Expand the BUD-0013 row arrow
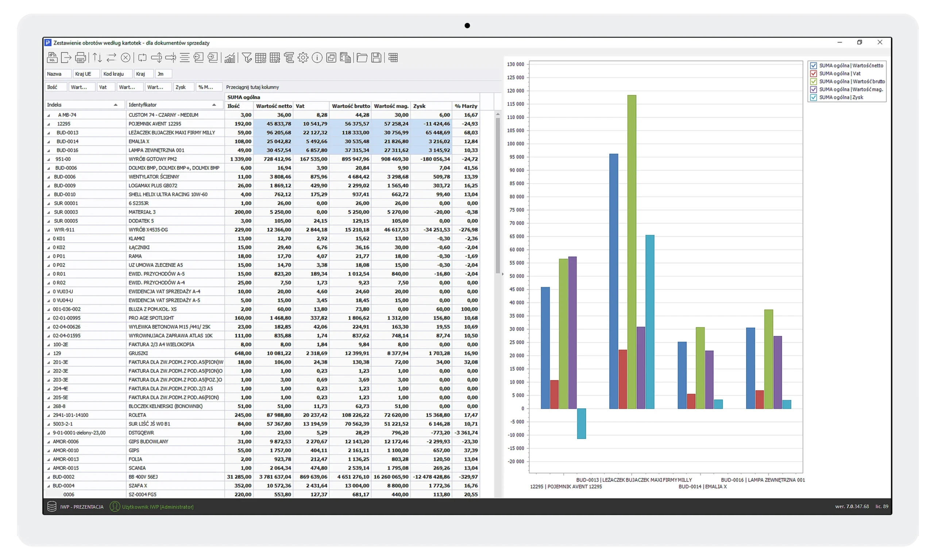This screenshot has height=560, width=934. [x=48, y=133]
